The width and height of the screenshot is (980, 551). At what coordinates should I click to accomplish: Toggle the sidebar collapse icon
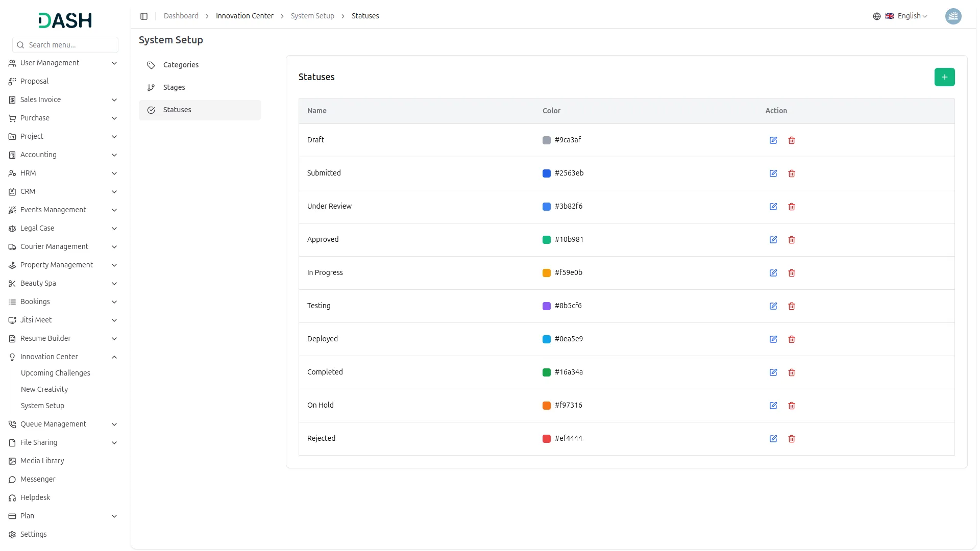coord(144,16)
